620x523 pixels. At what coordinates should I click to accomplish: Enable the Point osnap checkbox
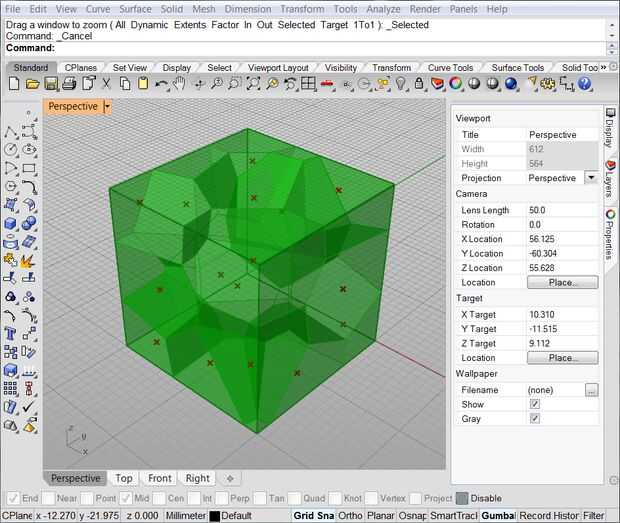87,498
